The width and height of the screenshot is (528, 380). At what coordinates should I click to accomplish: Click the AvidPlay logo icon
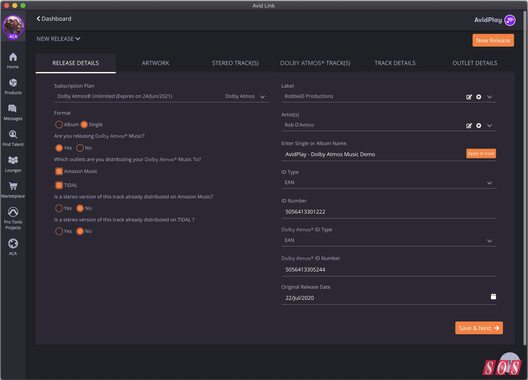click(x=510, y=20)
